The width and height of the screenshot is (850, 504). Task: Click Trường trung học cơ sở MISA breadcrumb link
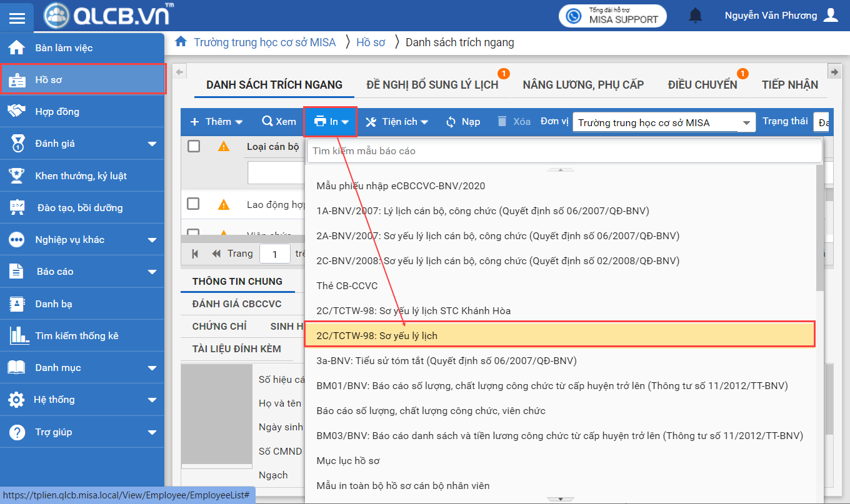[264, 42]
